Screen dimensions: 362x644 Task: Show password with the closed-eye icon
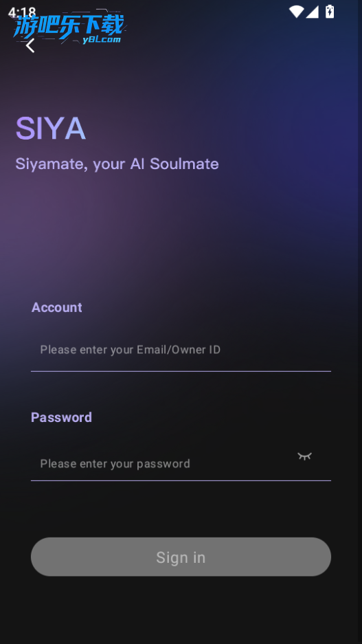[x=304, y=456]
